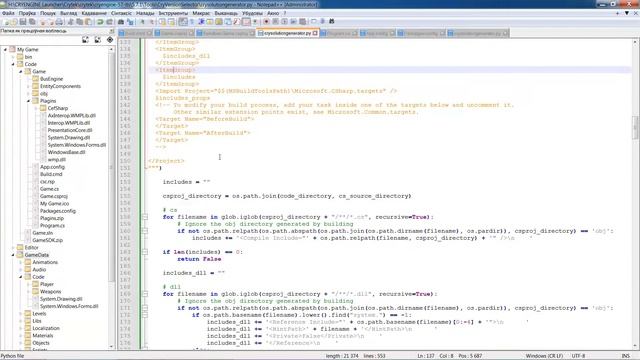Collapse code fold at line 158

tap(145, 217)
